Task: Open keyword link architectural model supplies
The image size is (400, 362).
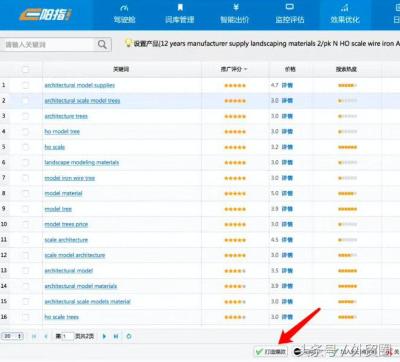Action: click(80, 85)
